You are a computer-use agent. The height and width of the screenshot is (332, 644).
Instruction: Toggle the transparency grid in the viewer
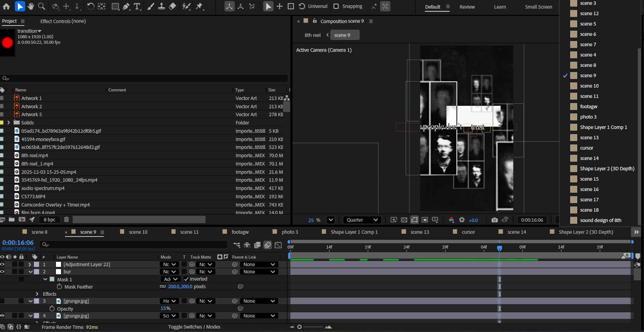(x=404, y=220)
